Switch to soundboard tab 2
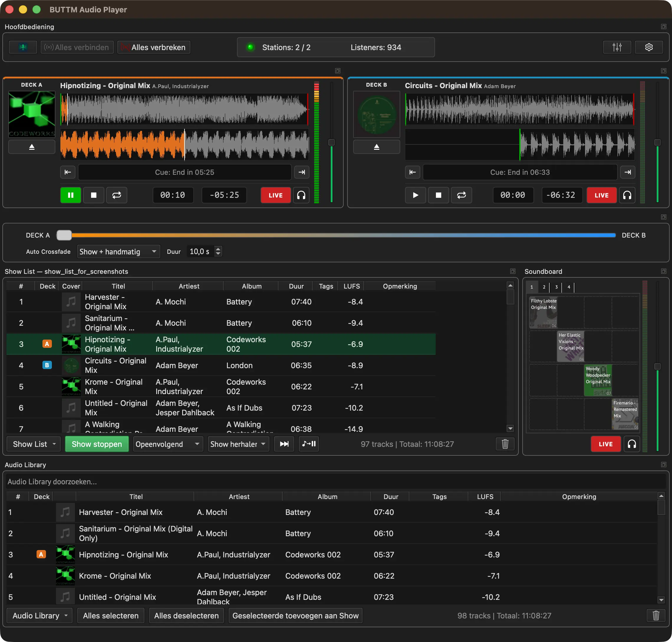Screen dimensions: 672x642 pos(544,287)
